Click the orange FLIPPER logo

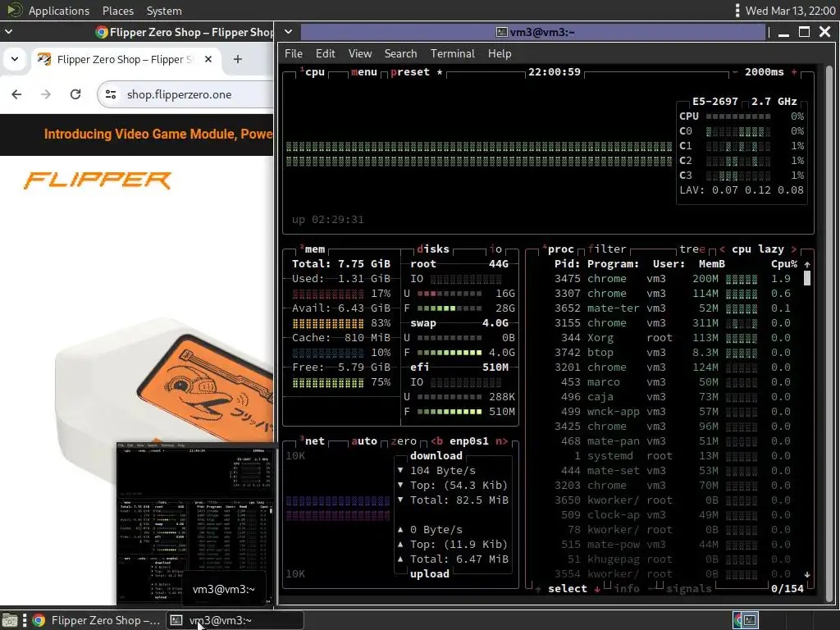98,180
